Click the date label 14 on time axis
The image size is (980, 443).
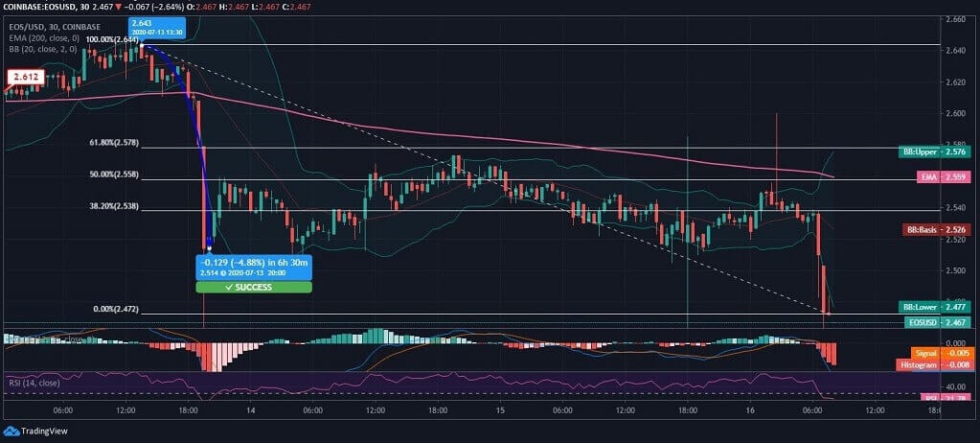(x=250, y=410)
